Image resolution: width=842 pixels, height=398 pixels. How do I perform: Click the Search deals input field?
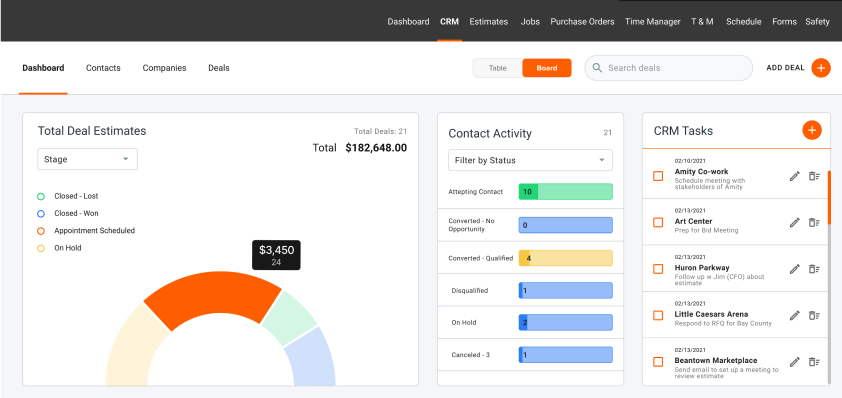coord(669,68)
